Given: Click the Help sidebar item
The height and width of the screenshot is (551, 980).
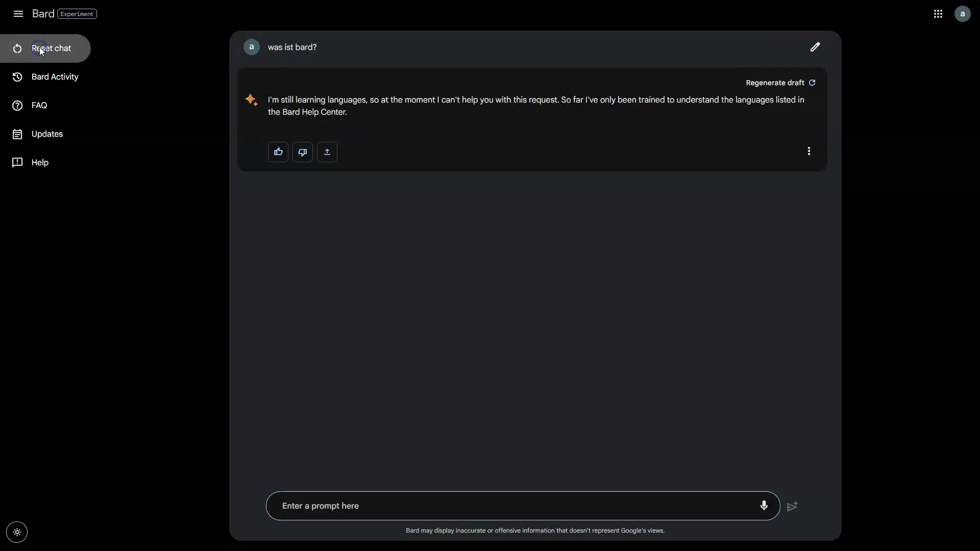Looking at the screenshot, I should 40,162.
